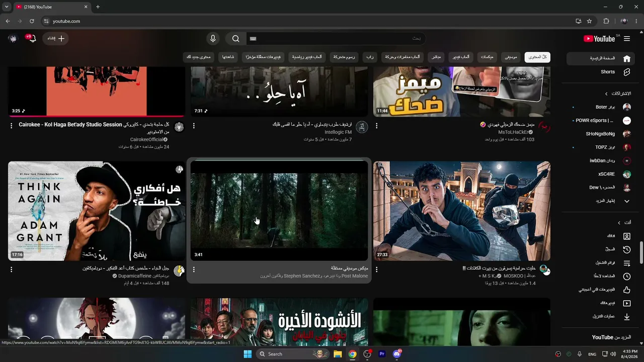The image size is (644, 362).
Task: Open Premiere Pro from the taskbar
Action: click(x=382, y=354)
